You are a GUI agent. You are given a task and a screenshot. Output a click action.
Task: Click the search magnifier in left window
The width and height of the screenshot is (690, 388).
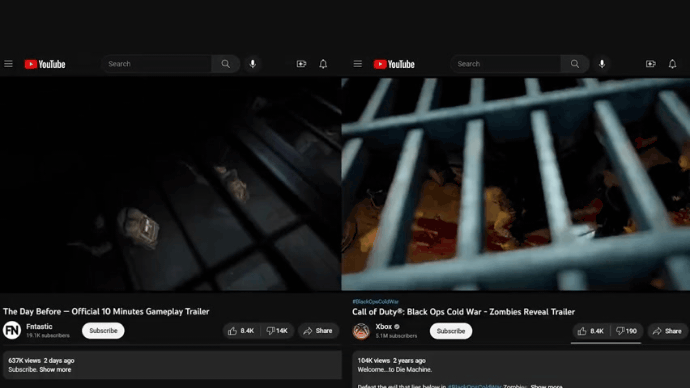click(x=226, y=64)
